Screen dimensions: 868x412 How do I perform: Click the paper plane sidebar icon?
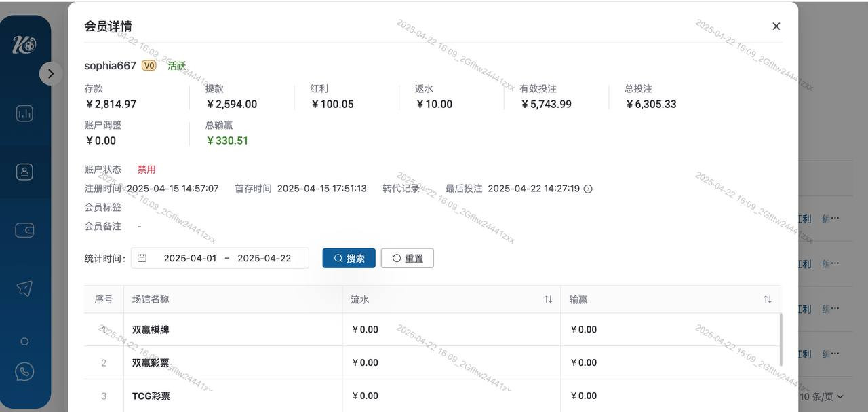pyautogui.click(x=24, y=288)
